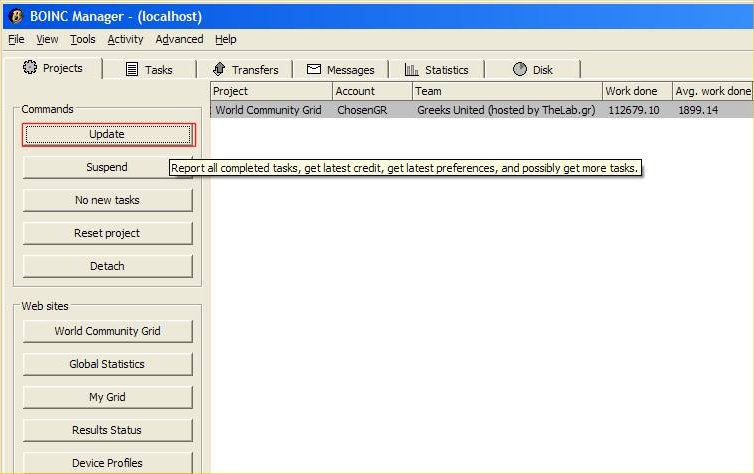754x474 pixels.
Task: Sort by the Work done column header
Action: click(637, 91)
